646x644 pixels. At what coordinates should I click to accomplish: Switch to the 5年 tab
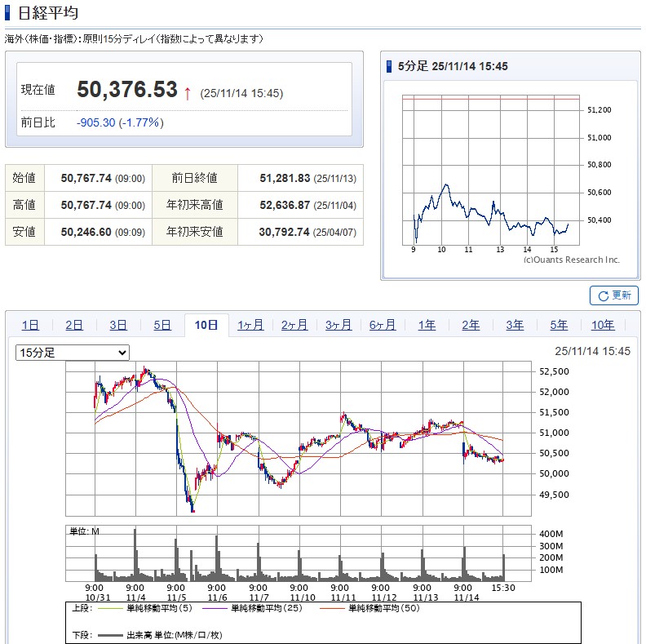click(x=559, y=325)
